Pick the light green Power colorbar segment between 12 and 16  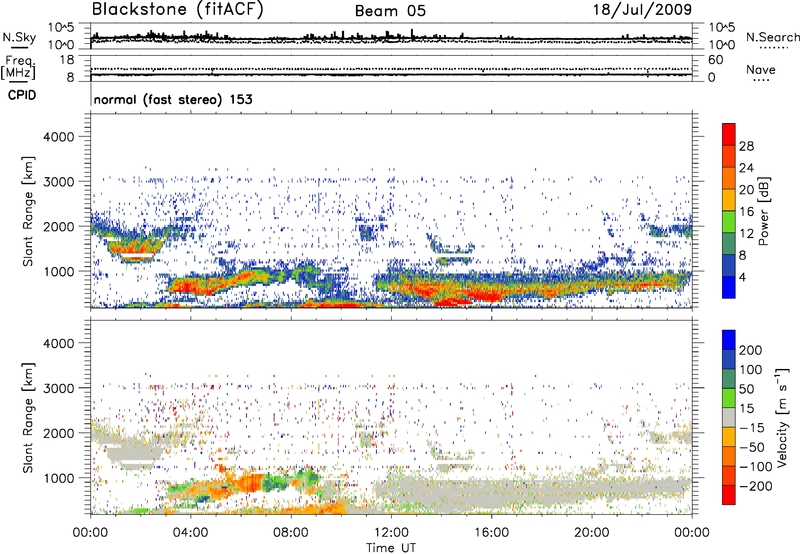click(729, 222)
